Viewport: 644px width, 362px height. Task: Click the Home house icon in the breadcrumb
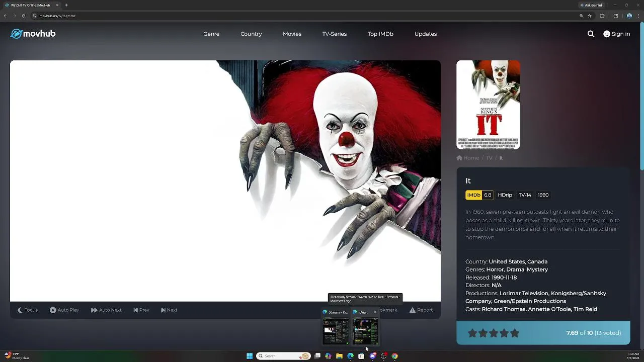pos(459,158)
